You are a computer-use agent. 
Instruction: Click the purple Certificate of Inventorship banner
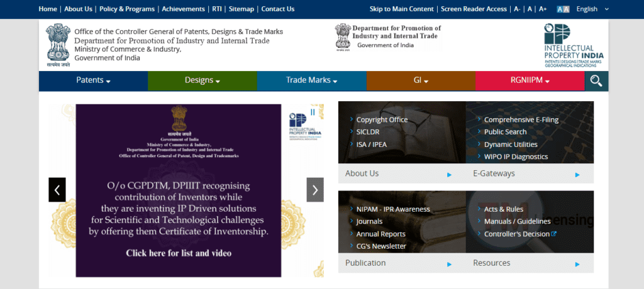click(178, 190)
